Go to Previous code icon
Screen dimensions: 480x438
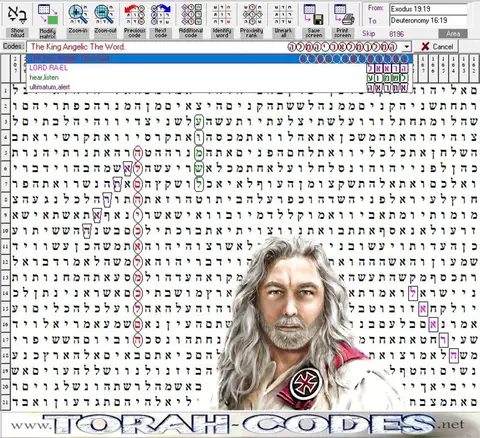click(134, 14)
